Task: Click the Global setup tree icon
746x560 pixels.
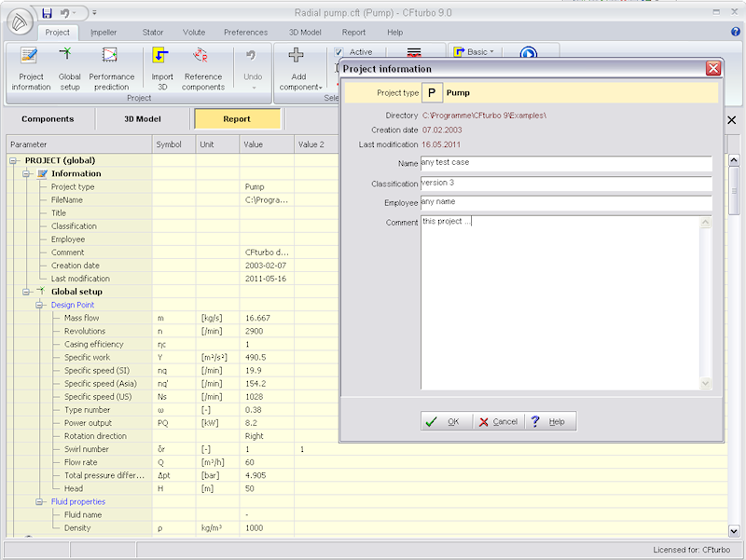Action: [x=41, y=292]
